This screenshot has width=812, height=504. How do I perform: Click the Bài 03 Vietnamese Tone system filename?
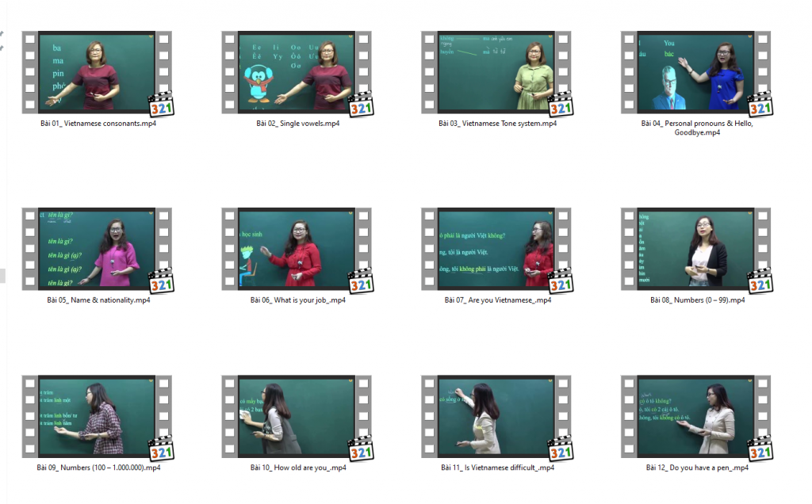tap(497, 124)
